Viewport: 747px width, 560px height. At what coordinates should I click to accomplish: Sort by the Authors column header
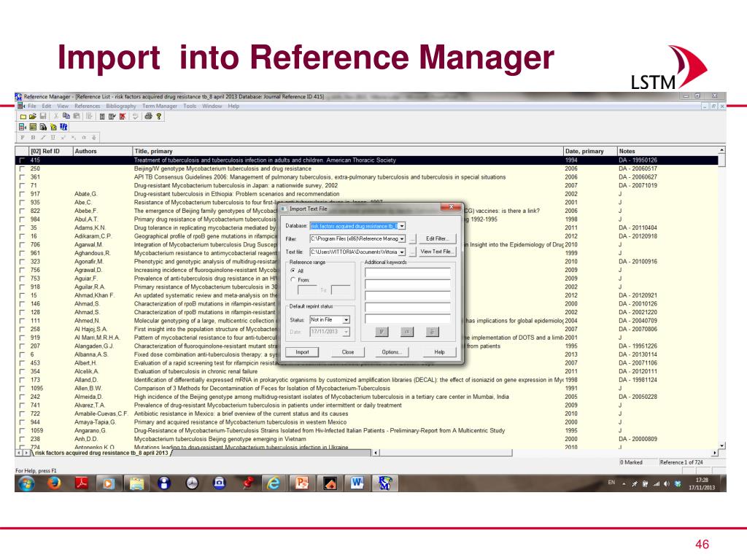click(102, 151)
